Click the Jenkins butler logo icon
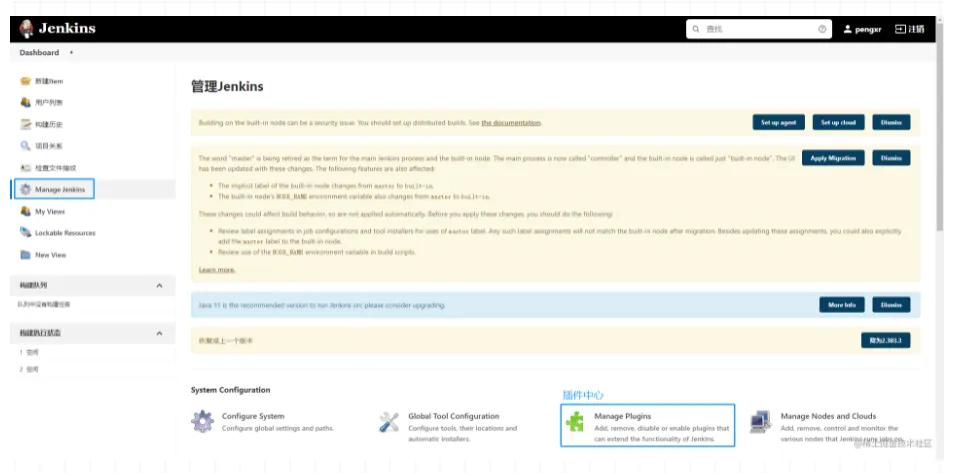Viewport: 954px width, 473px height. 26,29
